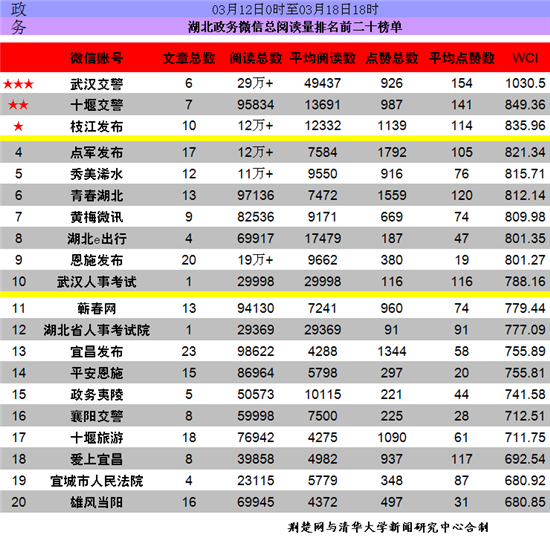Click total reads value 23115

(256, 480)
